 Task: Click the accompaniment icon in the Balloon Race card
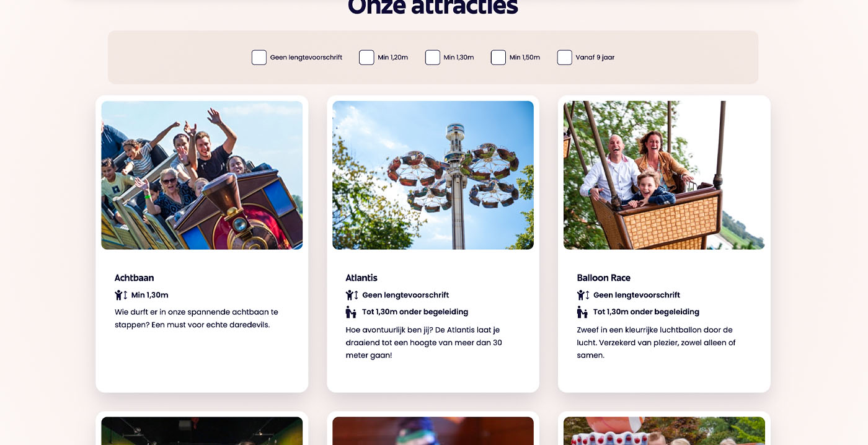click(x=582, y=312)
